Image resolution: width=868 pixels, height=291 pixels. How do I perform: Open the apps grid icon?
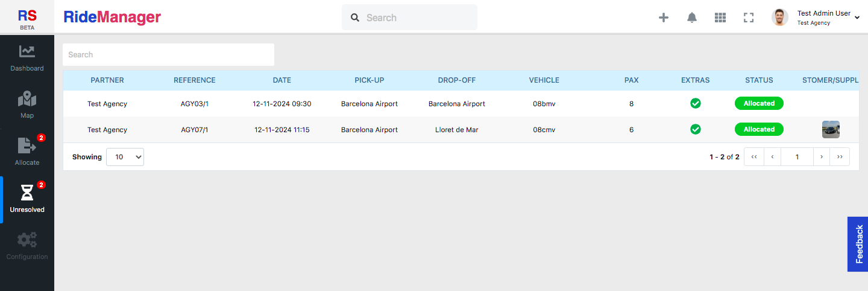pos(720,18)
